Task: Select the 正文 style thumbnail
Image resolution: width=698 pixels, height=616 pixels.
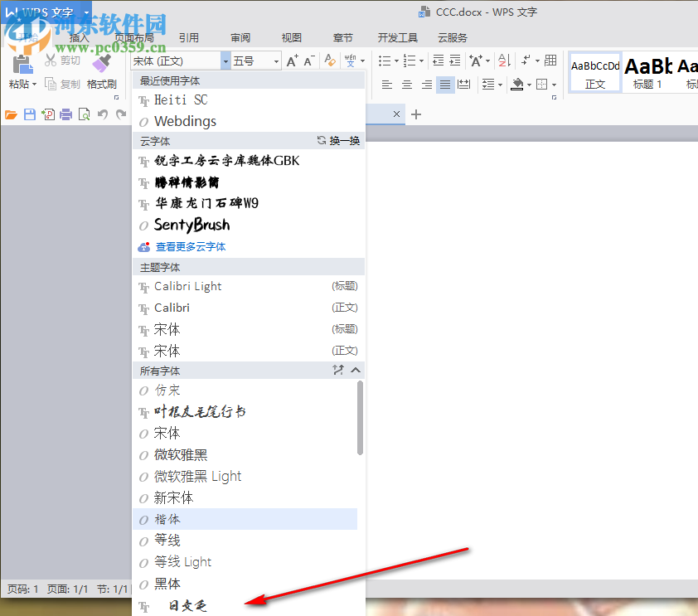Action: click(x=595, y=73)
